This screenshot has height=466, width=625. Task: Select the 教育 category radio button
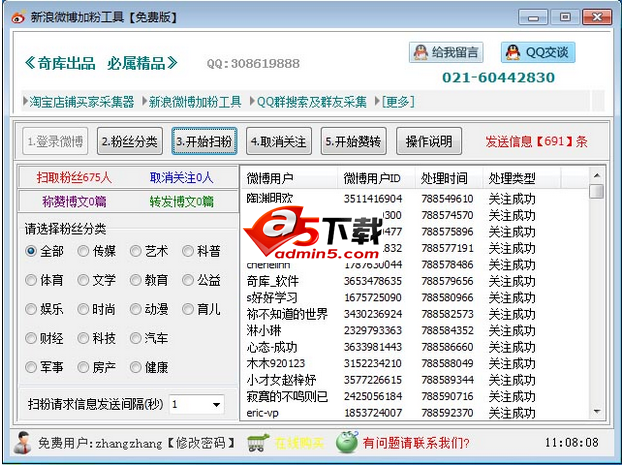point(136,280)
